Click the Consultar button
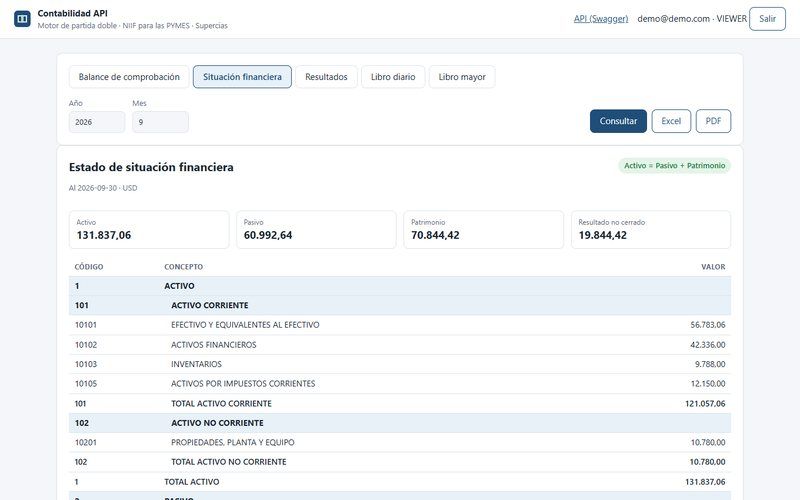The width and height of the screenshot is (800, 500). tap(618, 121)
